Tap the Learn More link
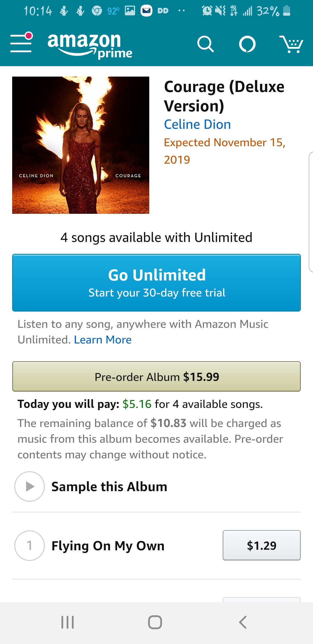 pos(103,340)
